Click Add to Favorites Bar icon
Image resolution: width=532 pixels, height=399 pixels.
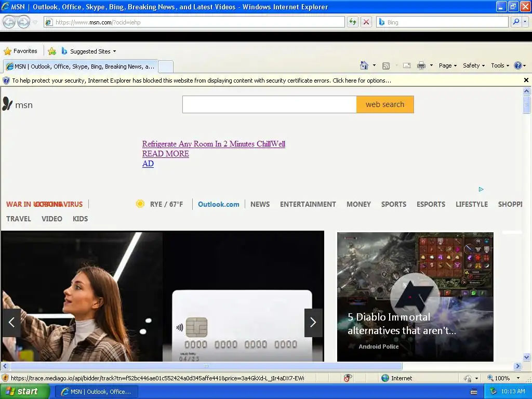coord(52,51)
